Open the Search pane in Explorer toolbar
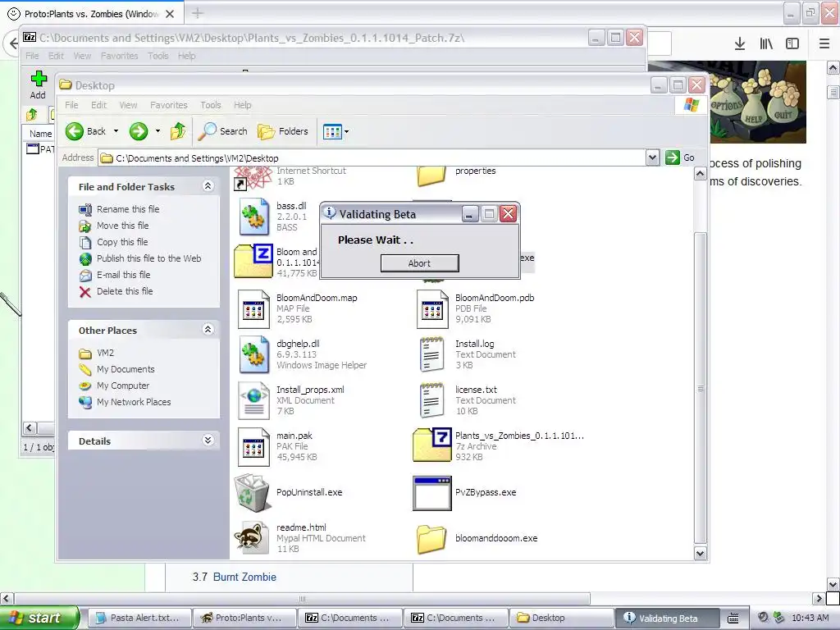Screen dimensions: 840x630 [222, 131]
